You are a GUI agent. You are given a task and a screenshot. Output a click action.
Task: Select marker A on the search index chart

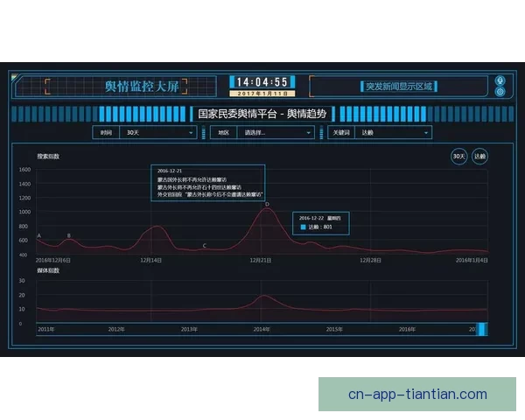pyautogui.click(x=39, y=236)
